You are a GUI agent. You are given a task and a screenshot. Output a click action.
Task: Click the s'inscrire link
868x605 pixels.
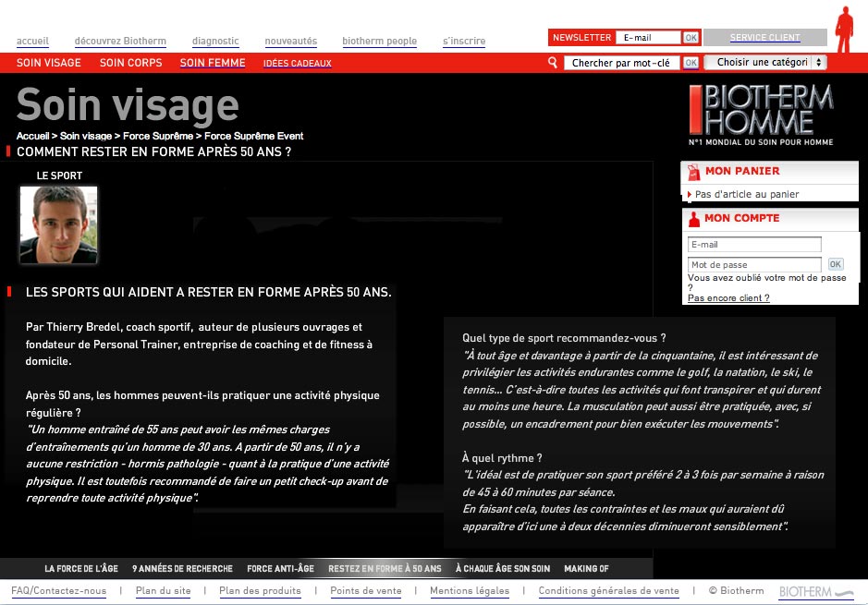[x=464, y=41]
